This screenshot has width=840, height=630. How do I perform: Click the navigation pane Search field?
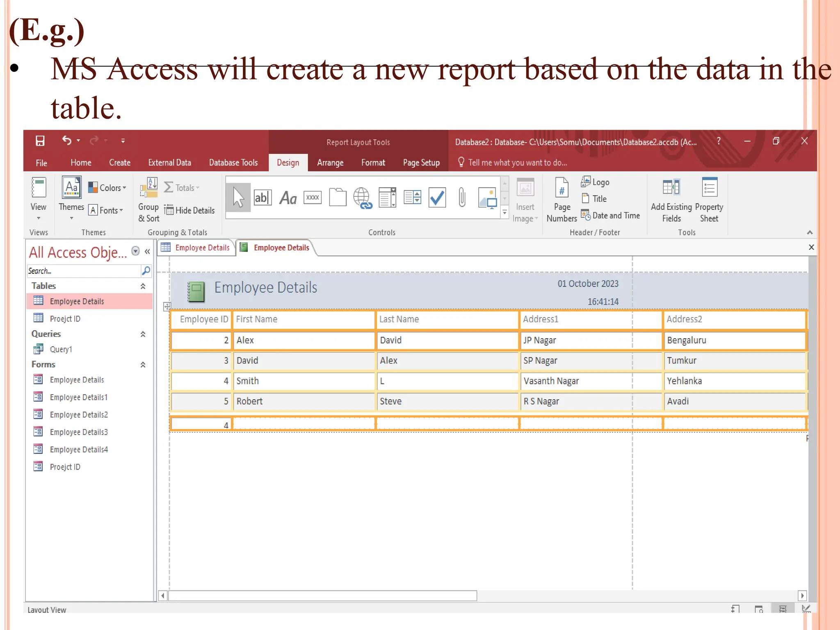coord(84,271)
